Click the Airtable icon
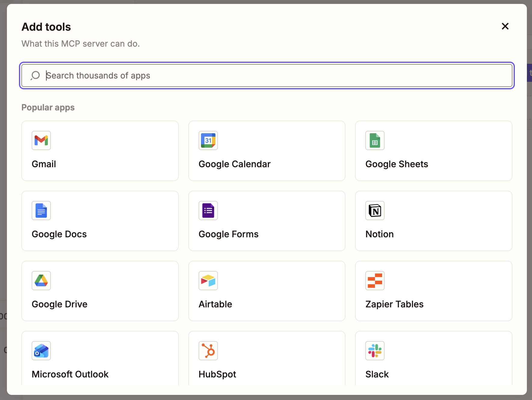 click(208, 281)
